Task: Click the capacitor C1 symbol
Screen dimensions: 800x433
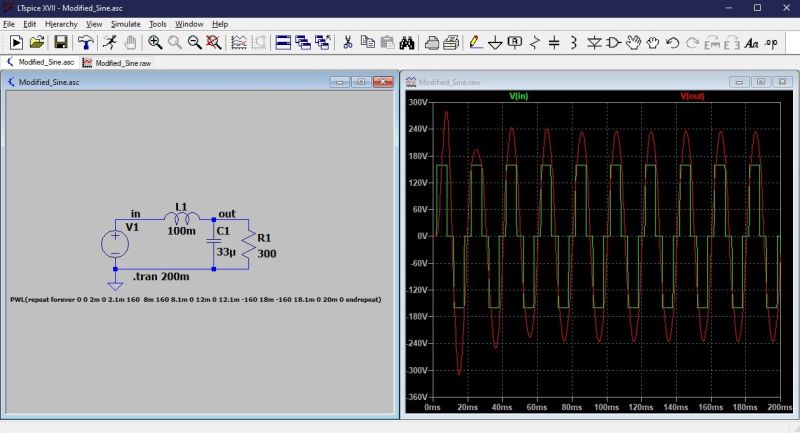Action: 214,240
